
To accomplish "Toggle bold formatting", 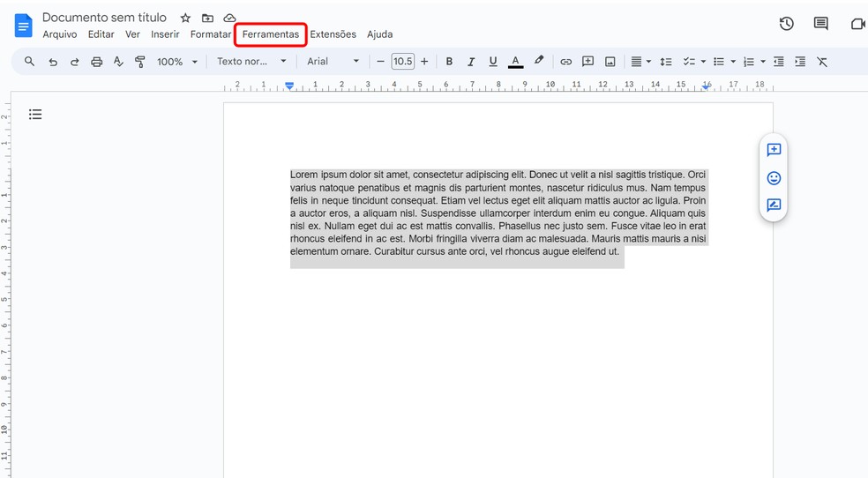I will (x=449, y=62).
